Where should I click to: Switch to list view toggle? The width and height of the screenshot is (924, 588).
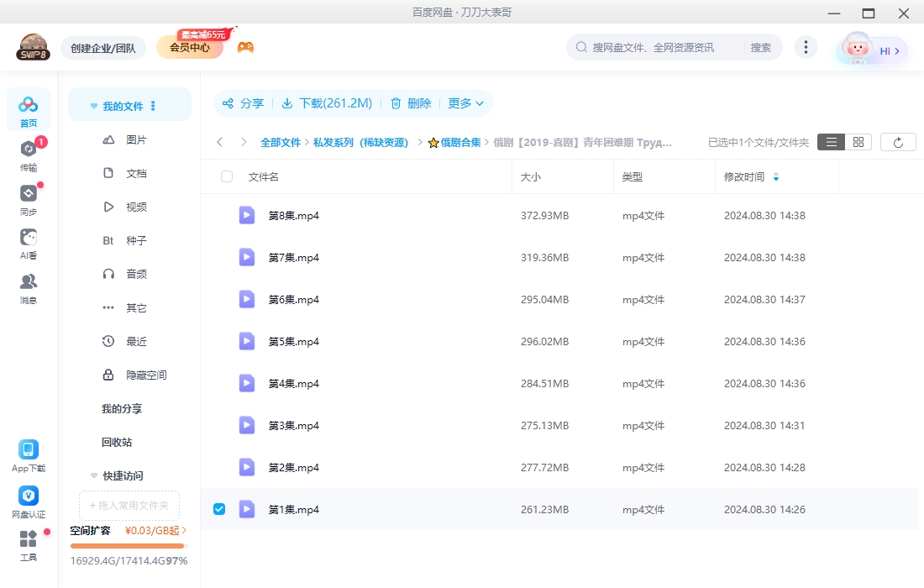coord(831,142)
